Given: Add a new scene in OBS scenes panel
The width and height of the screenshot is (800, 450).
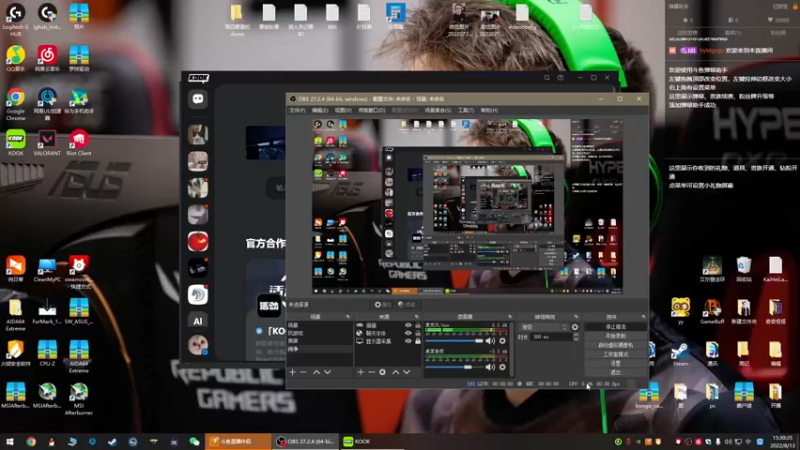Looking at the screenshot, I should pyautogui.click(x=292, y=372).
